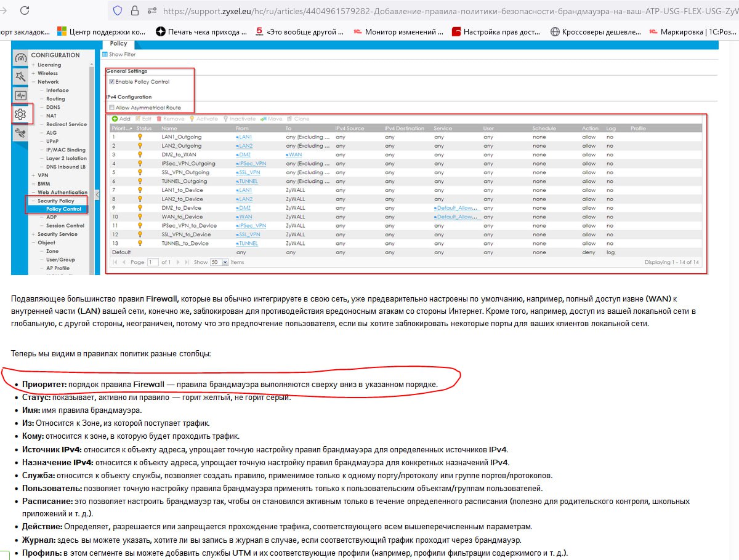Viewport: 739px width, 560px height.
Task: Open the Dashboard gauge icon in sidebar
Action: tap(20, 57)
